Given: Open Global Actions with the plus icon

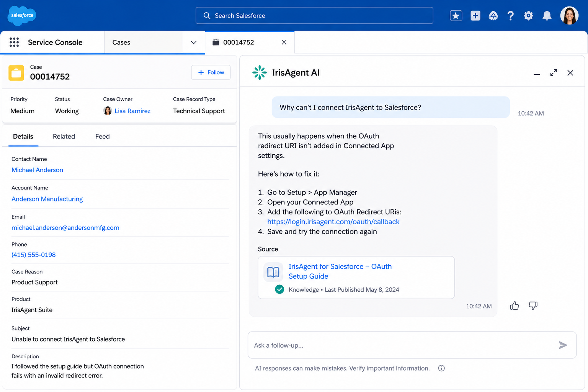Looking at the screenshot, I should [475, 15].
